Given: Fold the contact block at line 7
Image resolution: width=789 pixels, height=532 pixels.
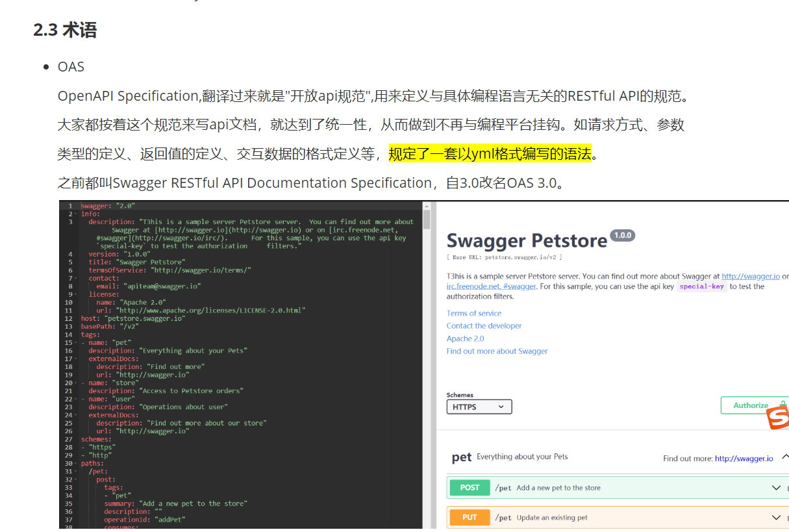Looking at the screenshot, I should pos(77,278).
